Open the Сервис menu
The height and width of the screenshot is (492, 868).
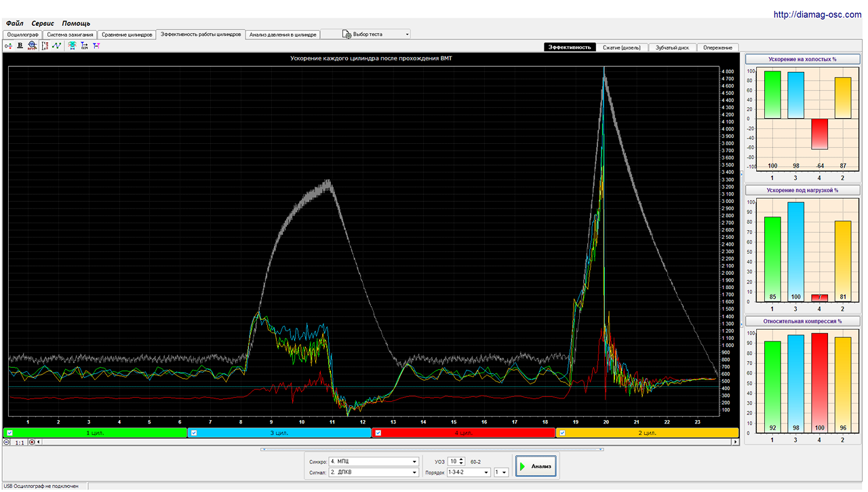[43, 23]
